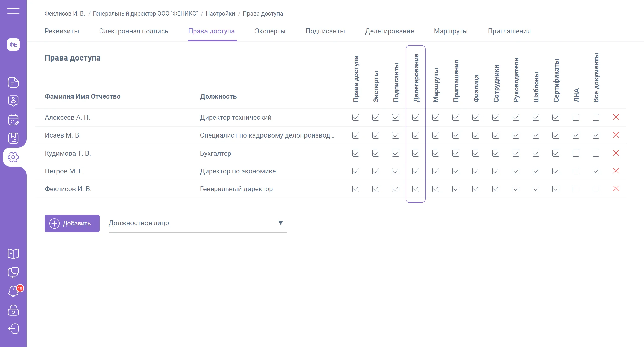Enable the ЛНА checkbox for Алексеев А. П.
The image size is (644, 347).
coord(576,117)
